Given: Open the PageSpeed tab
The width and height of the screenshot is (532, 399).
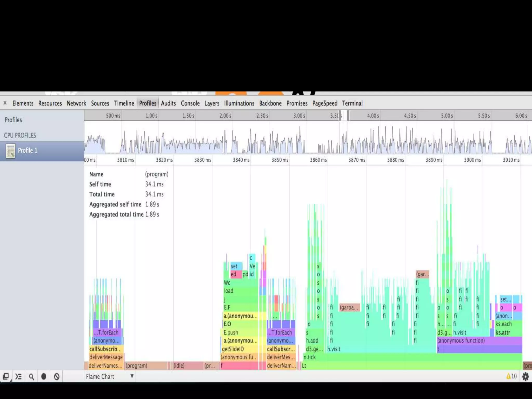Looking at the screenshot, I should click(x=324, y=103).
